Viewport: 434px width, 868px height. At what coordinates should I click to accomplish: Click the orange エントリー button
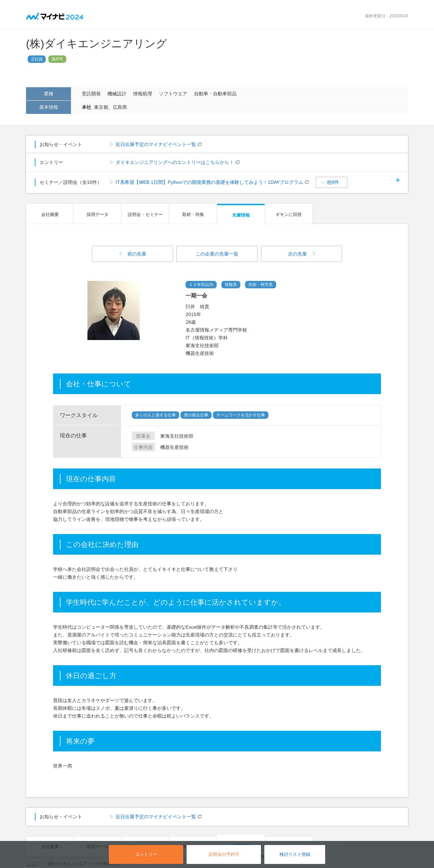click(146, 854)
